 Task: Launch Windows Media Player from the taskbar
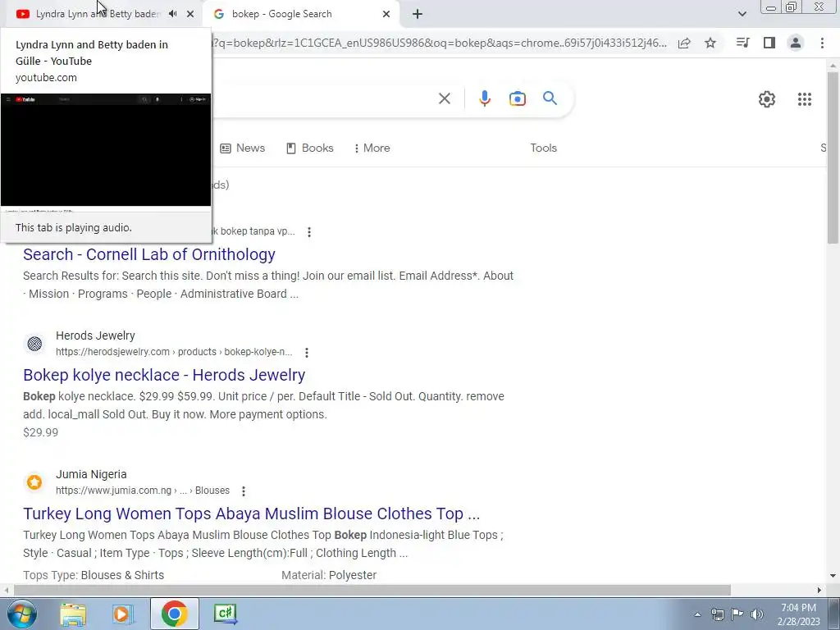(123, 614)
